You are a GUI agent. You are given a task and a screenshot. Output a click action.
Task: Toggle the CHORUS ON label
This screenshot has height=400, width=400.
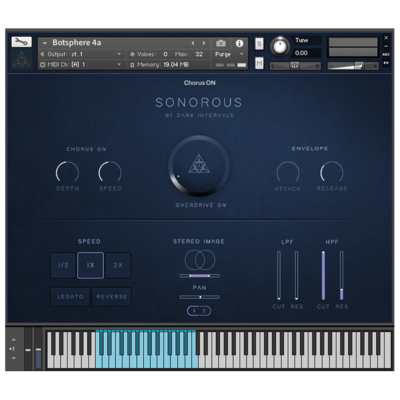86,149
